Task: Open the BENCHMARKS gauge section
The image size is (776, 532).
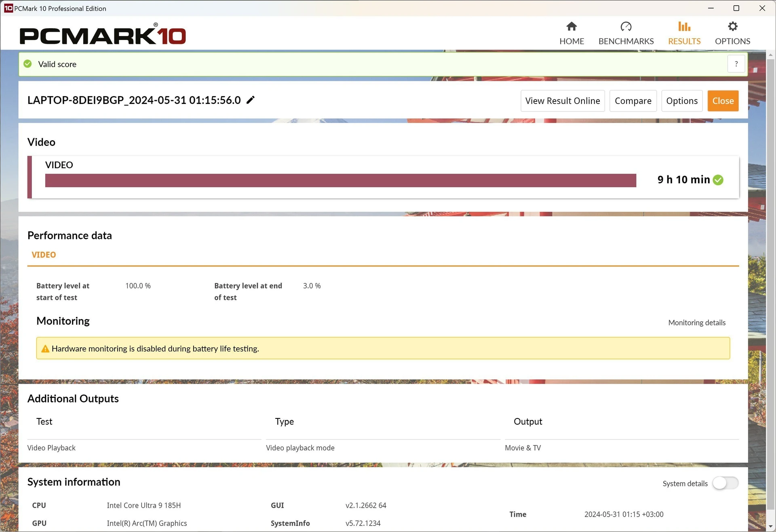Action: pos(626,33)
